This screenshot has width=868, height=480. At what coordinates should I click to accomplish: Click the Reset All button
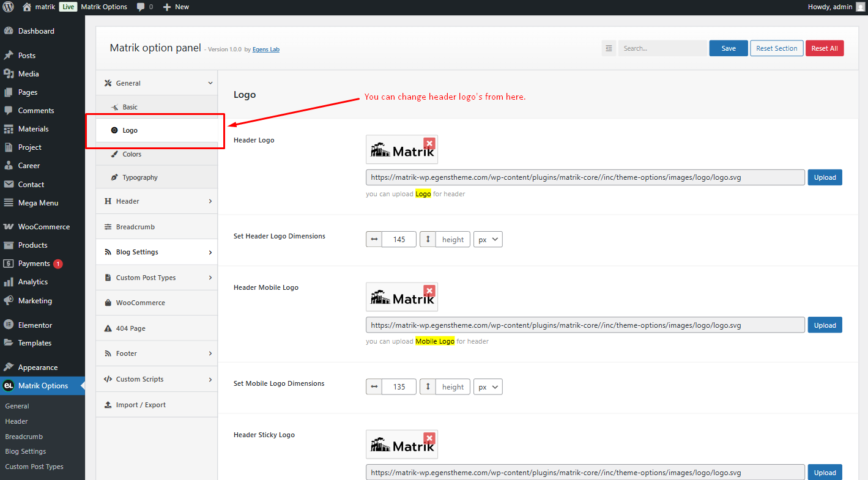pyautogui.click(x=825, y=48)
